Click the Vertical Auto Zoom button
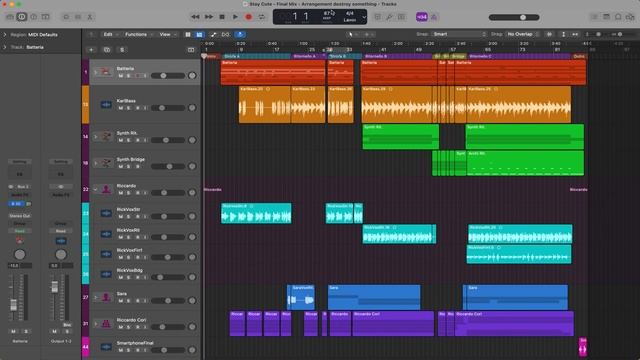Viewport: 640px width, 360px height. pyautogui.click(x=563, y=35)
